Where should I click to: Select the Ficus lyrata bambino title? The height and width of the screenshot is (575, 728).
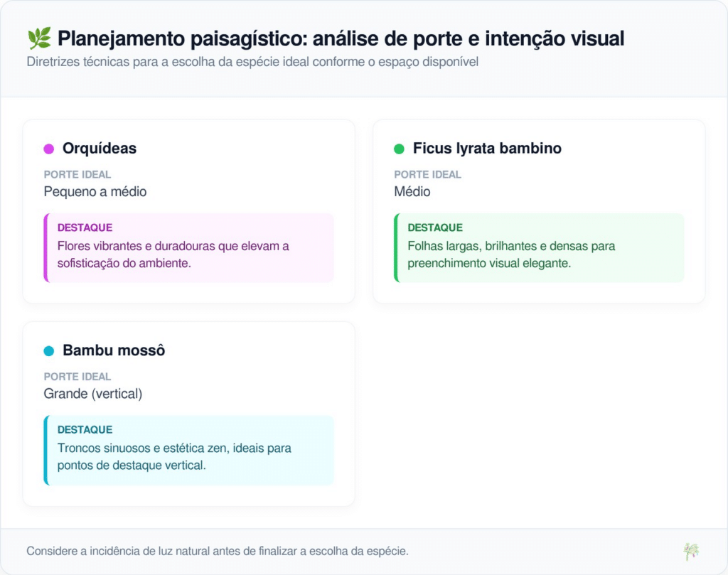(487, 149)
